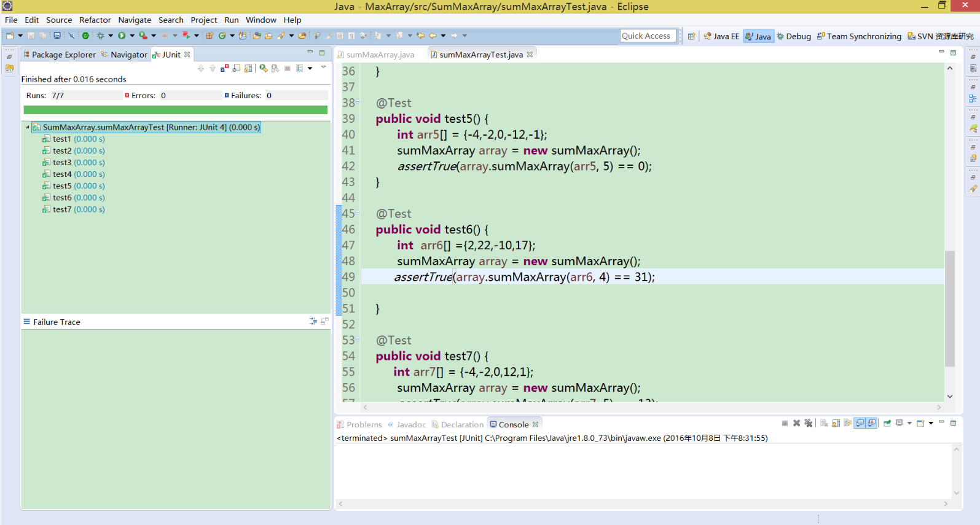
Task: Click the Next Failed Test arrow in JUnit
Action: tap(201, 68)
